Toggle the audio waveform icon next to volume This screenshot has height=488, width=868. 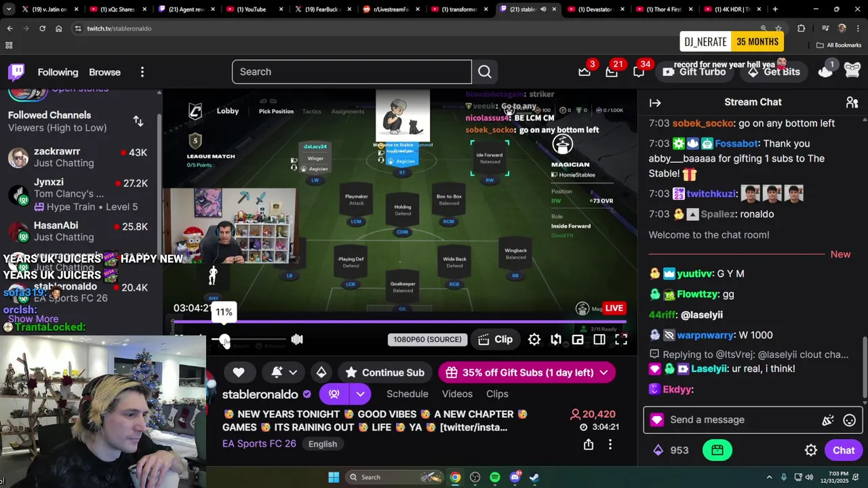297,340
